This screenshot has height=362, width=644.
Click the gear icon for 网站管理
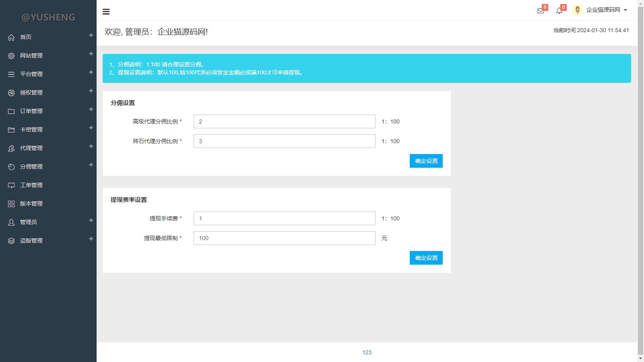click(x=11, y=56)
